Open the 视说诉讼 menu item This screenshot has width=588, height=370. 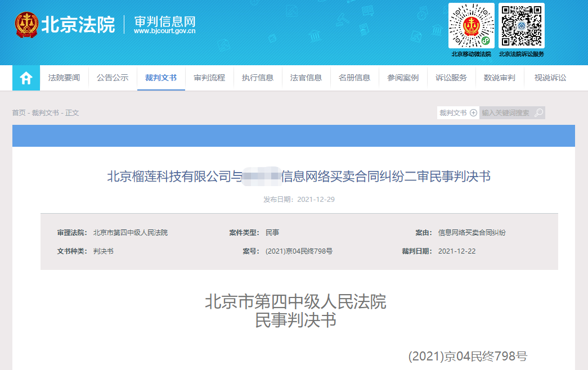[550, 78]
